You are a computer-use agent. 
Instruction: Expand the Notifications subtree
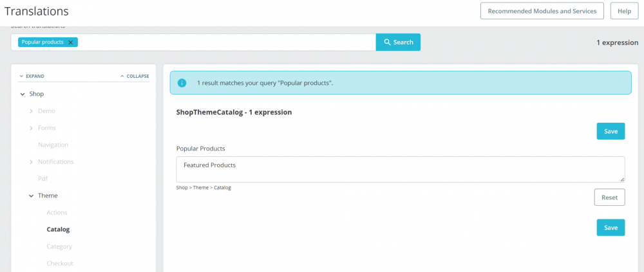click(x=31, y=161)
